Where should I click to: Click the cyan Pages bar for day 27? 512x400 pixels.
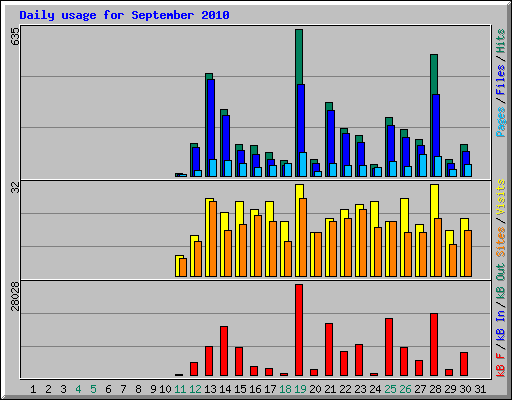pos(423,165)
